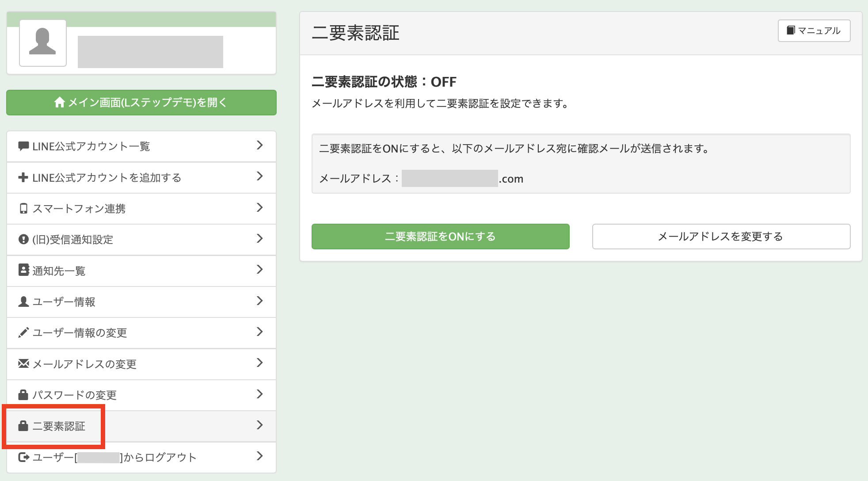Click the book icon inside the マニュアル button
Image resolution: width=868 pixels, height=481 pixels.
coord(791,30)
